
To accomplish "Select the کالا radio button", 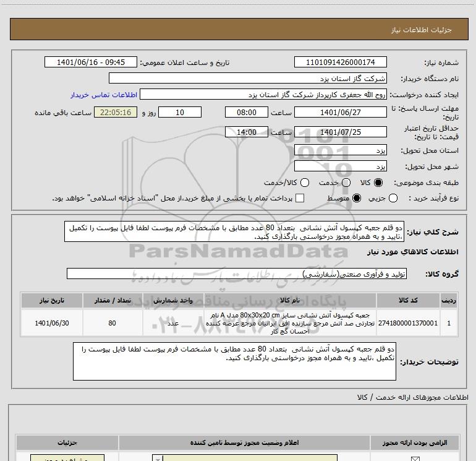I will coord(378,183).
